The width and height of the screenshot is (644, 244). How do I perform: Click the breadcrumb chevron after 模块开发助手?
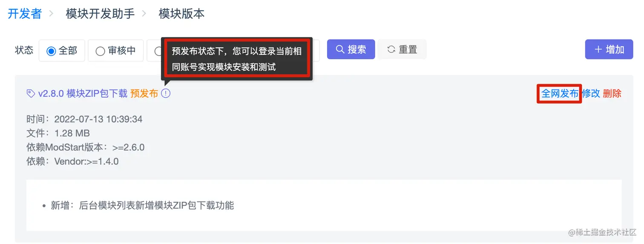144,14
